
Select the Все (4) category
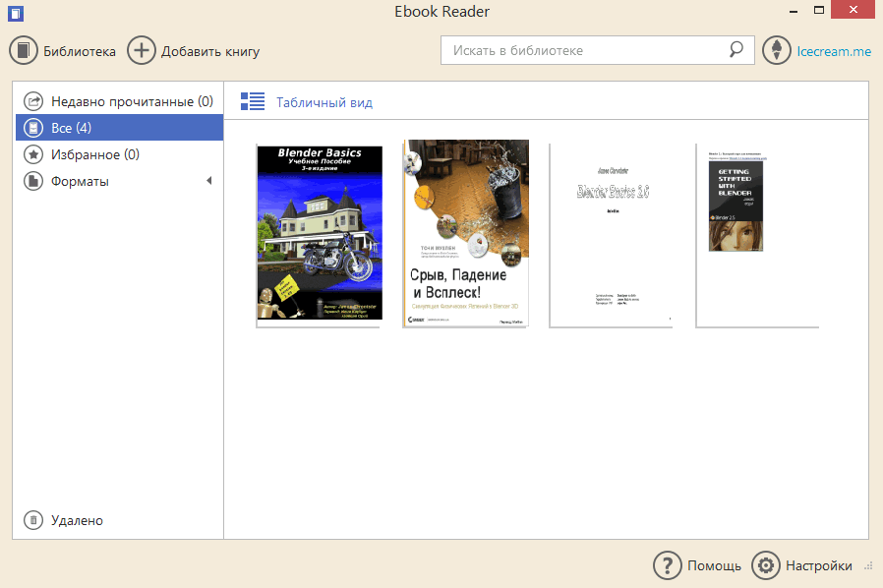click(x=119, y=128)
